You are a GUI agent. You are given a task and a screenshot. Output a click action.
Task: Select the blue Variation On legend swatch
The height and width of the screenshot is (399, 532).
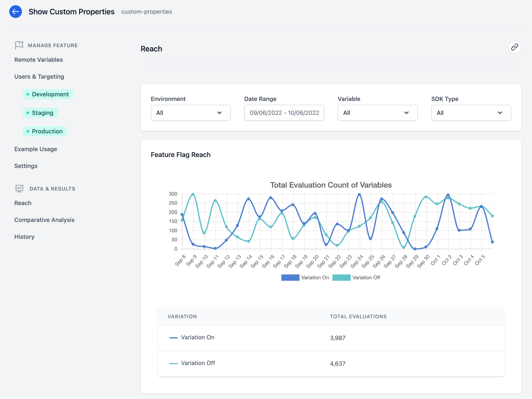[x=290, y=277]
